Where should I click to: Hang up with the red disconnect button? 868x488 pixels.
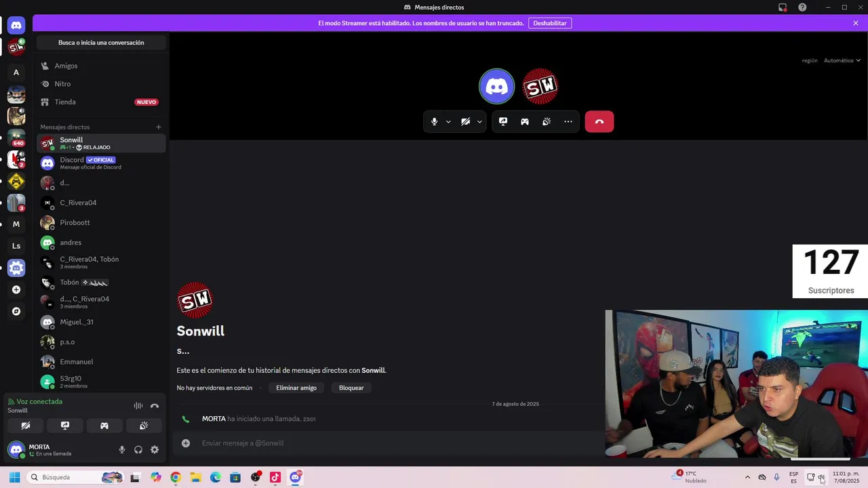point(599,122)
